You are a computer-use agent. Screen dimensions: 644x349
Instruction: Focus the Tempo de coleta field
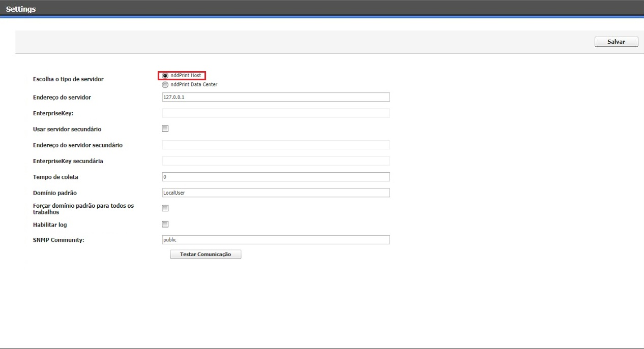(x=276, y=177)
